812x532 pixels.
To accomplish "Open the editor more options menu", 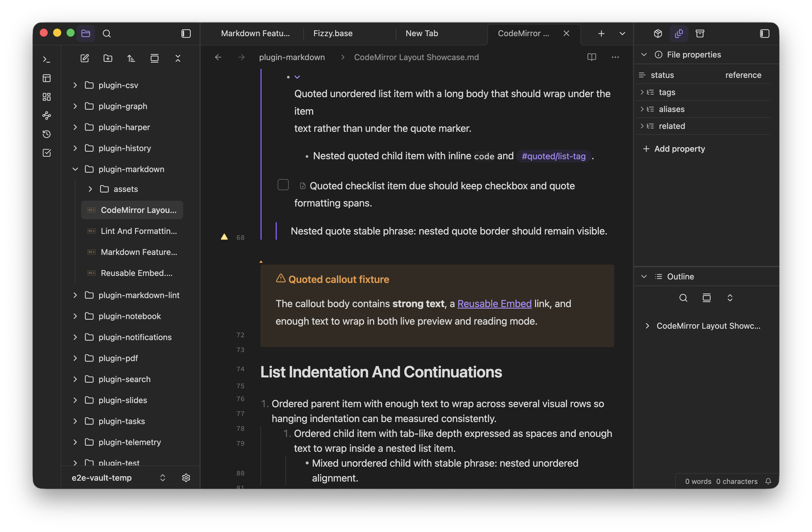I will [x=615, y=57].
